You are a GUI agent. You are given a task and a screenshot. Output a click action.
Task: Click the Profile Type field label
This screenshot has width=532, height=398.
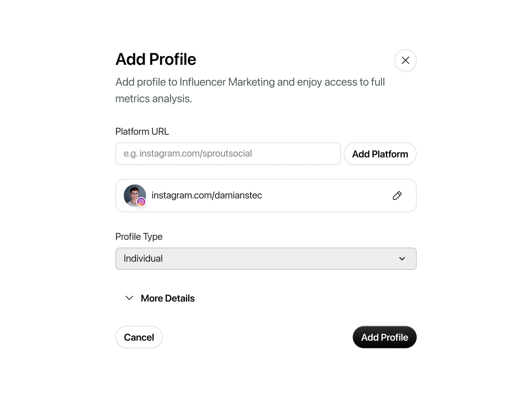coord(139,237)
